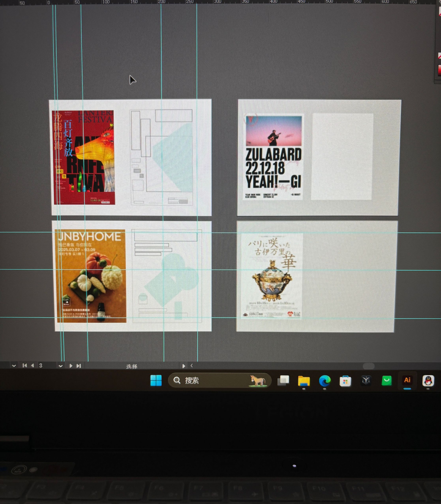Expand the status bar 选择 flyout arrow

[184, 366]
